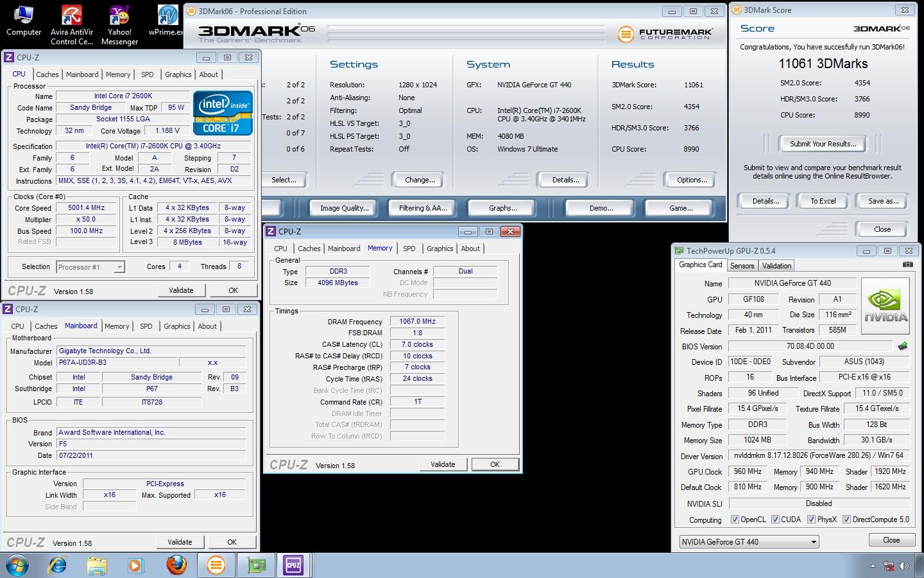Click Save as... in 3DMark Score

click(x=883, y=201)
